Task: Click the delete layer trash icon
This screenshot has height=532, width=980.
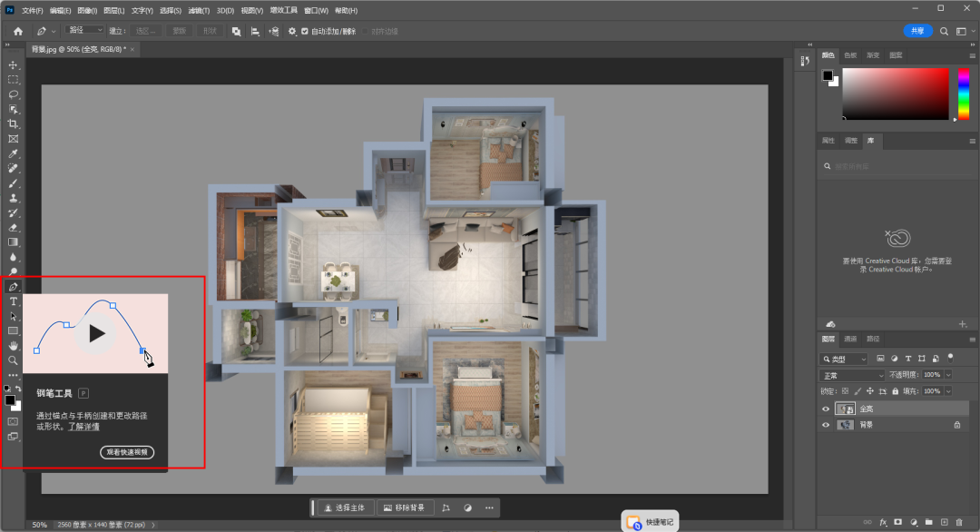Action: click(959, 523)
